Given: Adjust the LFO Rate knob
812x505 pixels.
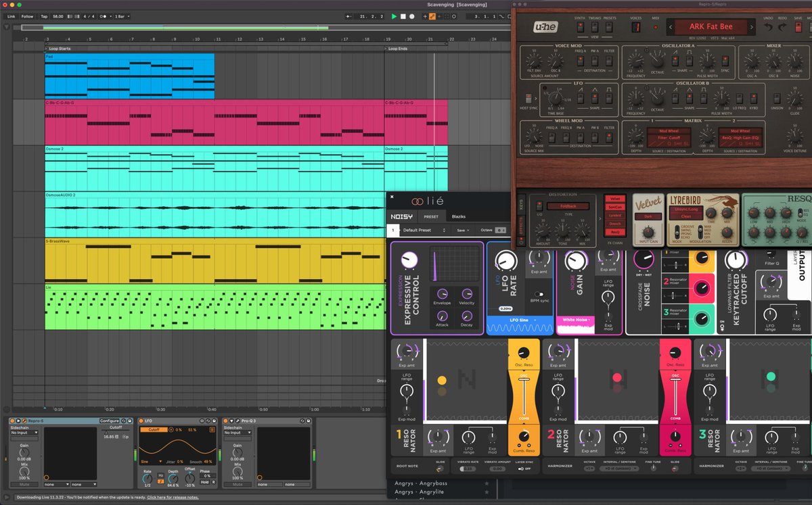Looking at the screenshot, I should (x=148, y=479).
